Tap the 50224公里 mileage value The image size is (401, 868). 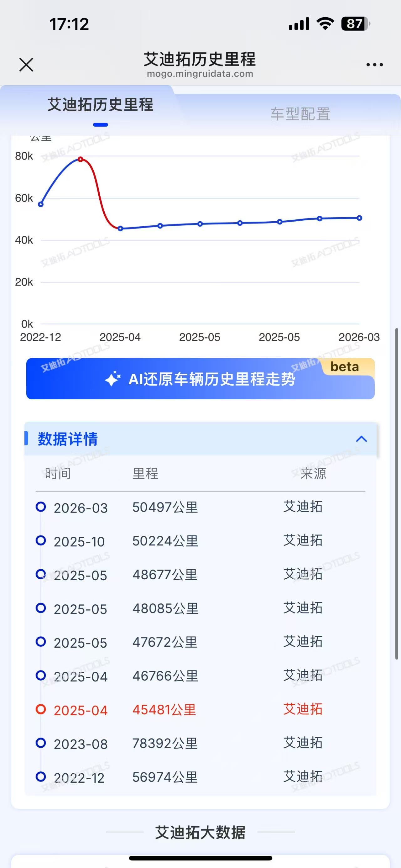165,541
